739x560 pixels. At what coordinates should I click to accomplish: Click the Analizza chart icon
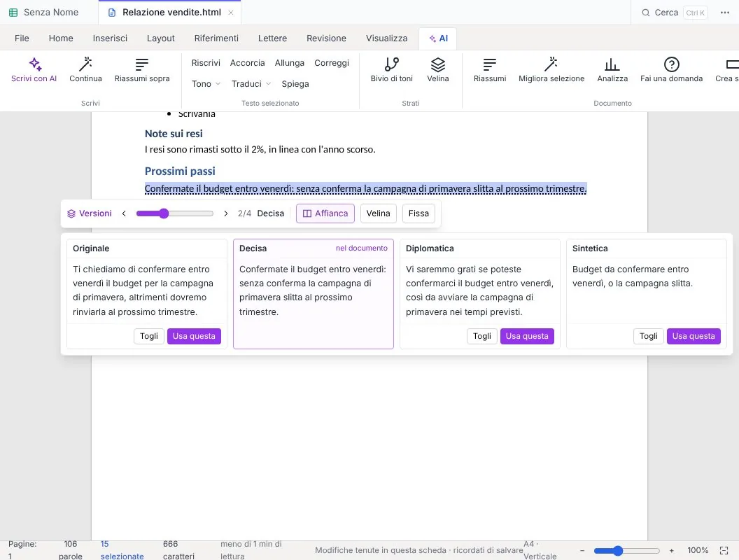pos(612,64)
